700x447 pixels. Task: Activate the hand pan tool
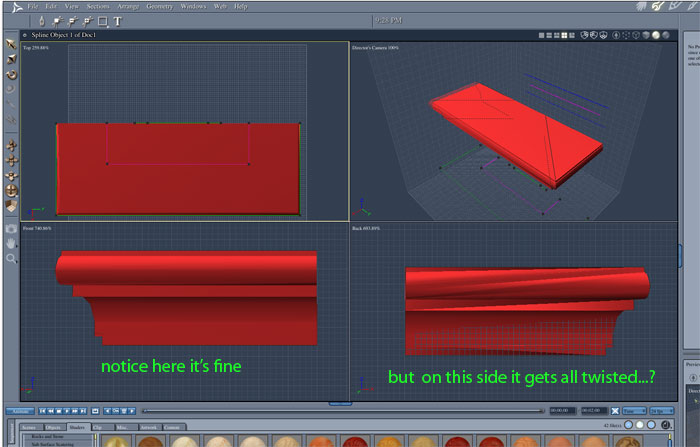(11, 242)
